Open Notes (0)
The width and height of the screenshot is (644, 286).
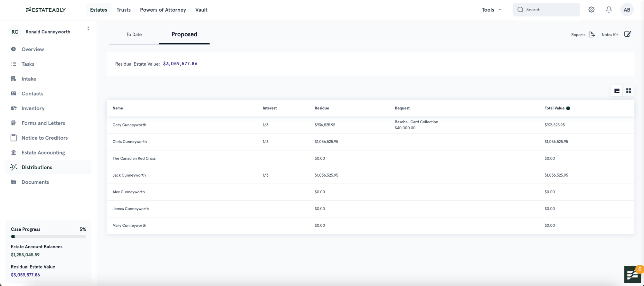610,35
